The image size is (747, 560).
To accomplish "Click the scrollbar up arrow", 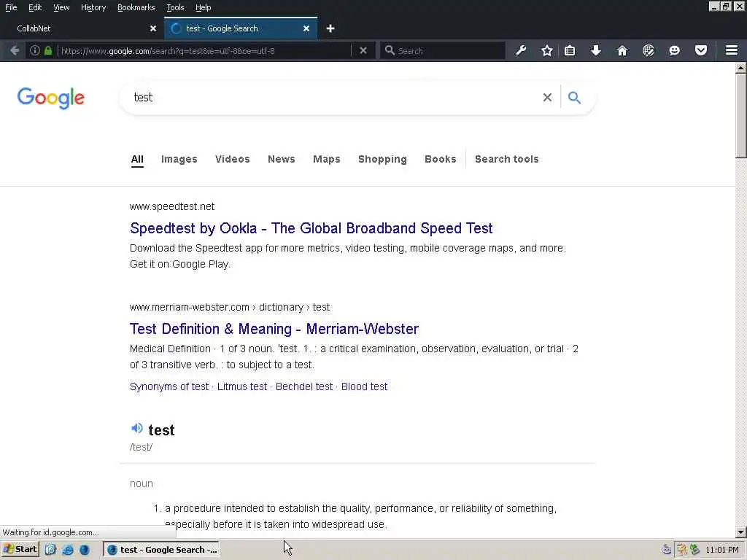I will 741,68.
